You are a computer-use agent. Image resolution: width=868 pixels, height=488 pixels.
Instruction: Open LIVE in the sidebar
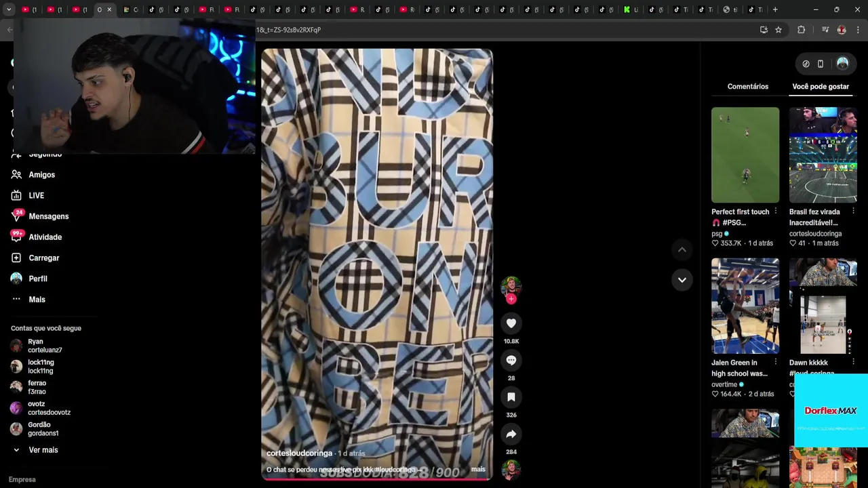[37, 195]
